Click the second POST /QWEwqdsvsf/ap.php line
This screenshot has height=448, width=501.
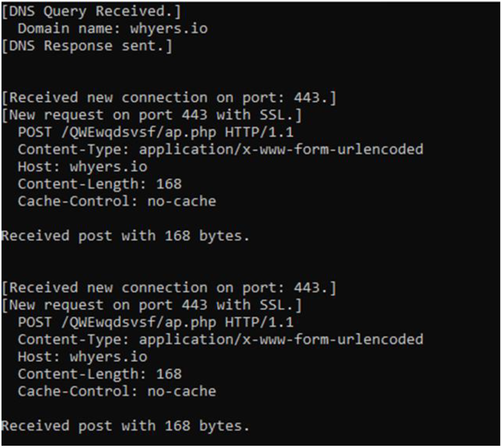(155, 322)
